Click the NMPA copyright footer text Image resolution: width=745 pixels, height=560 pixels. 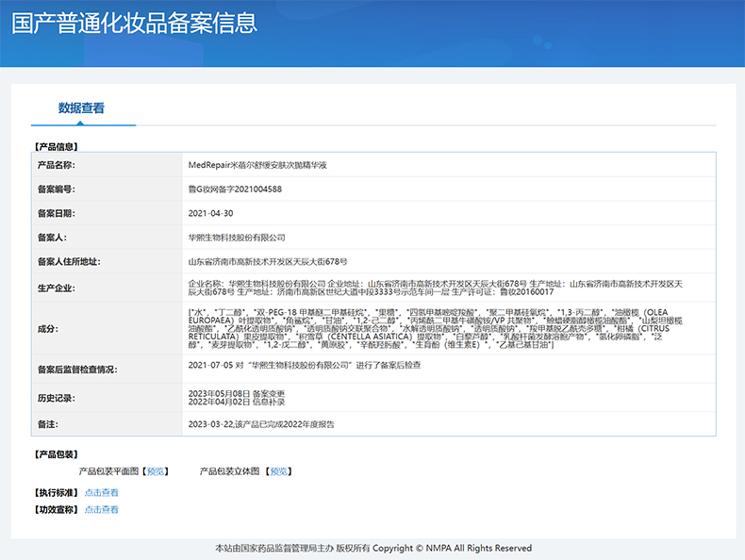click(373, 548)
